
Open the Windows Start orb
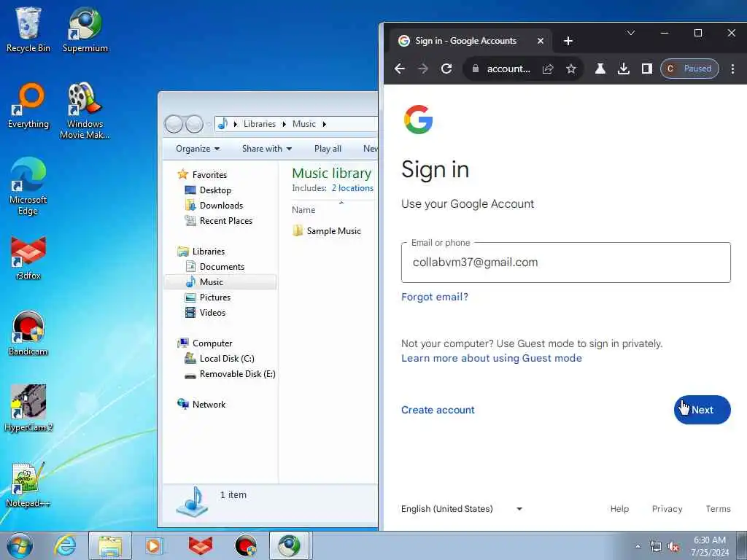tap(20, 545)
